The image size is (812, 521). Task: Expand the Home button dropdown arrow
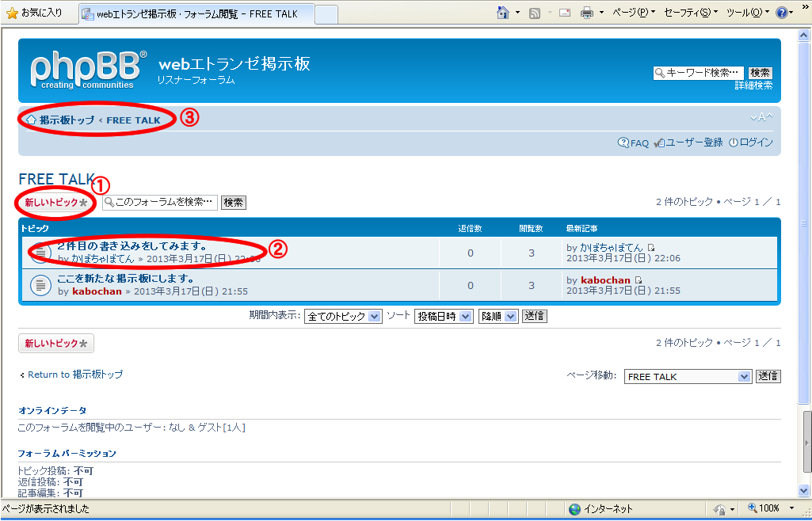[x=517, y=13]
